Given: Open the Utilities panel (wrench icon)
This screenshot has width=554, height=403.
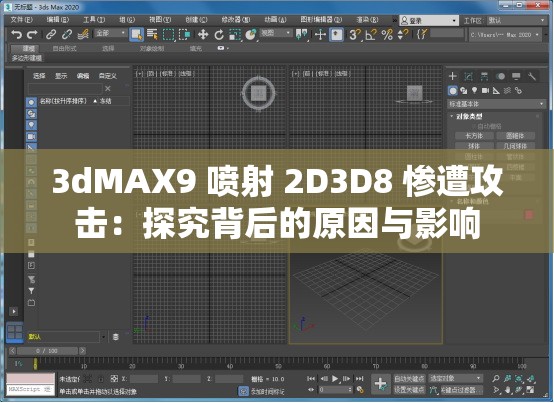Looking at the screenshot, I should [x=532, y=76].
